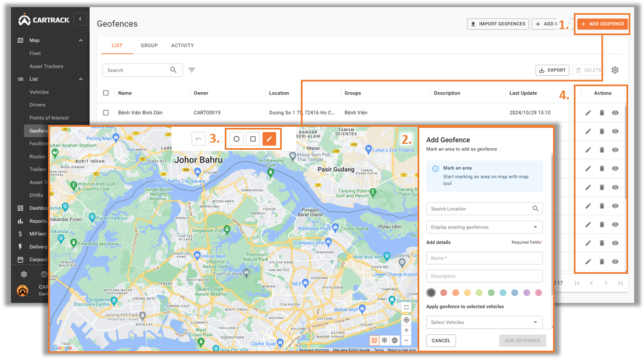The image size is (644, 360).
Task: Go to Drivers in the sidebar
Action: (x=37, y=105)
